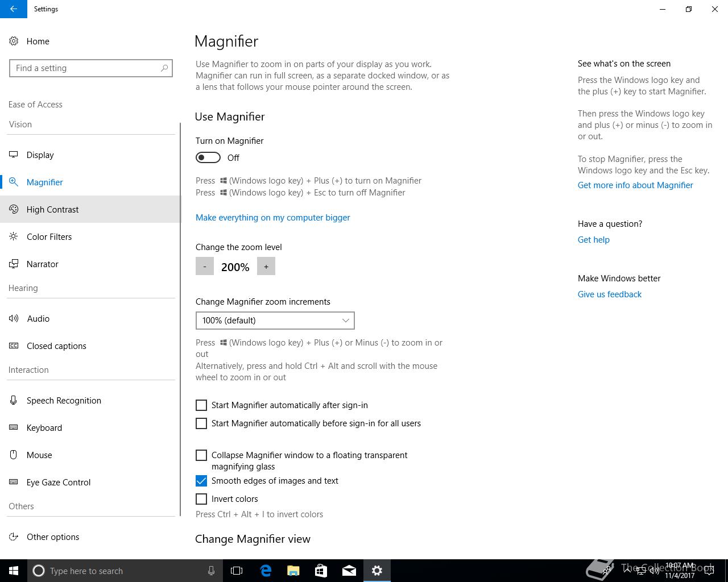Open the Other options page
The height and width of the screenshot is (582, 728).
coord(90,537)
